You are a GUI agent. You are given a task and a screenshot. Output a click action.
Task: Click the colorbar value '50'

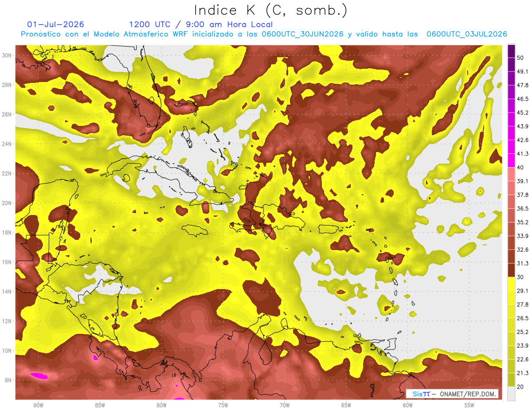(520, 58)
